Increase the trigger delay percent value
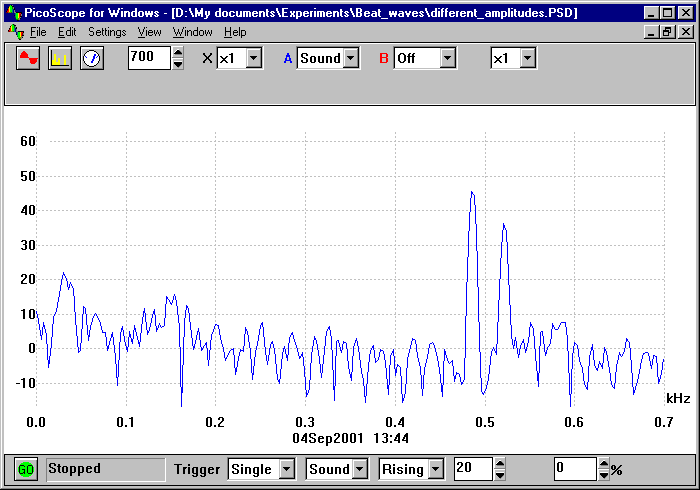The image size is (700, 490). (x=603, y=464)
